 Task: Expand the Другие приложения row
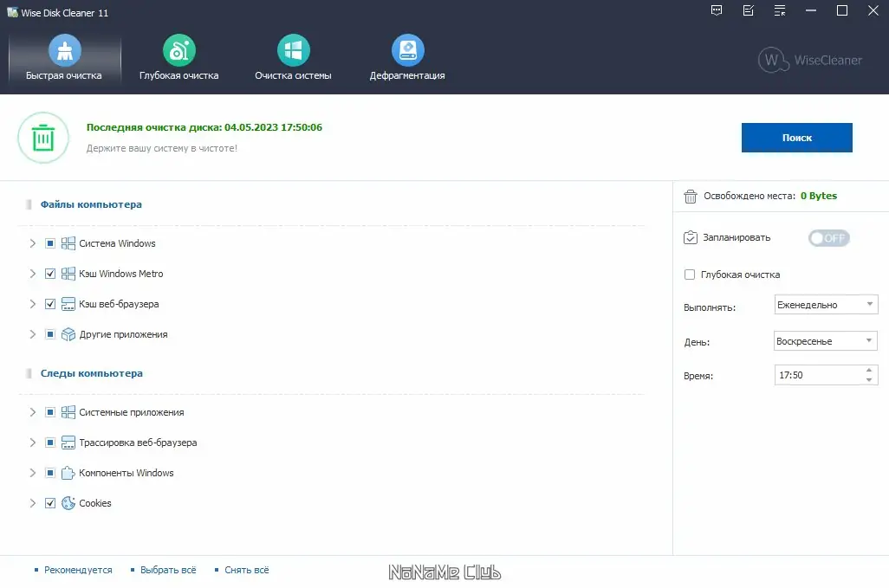point(32,334)
